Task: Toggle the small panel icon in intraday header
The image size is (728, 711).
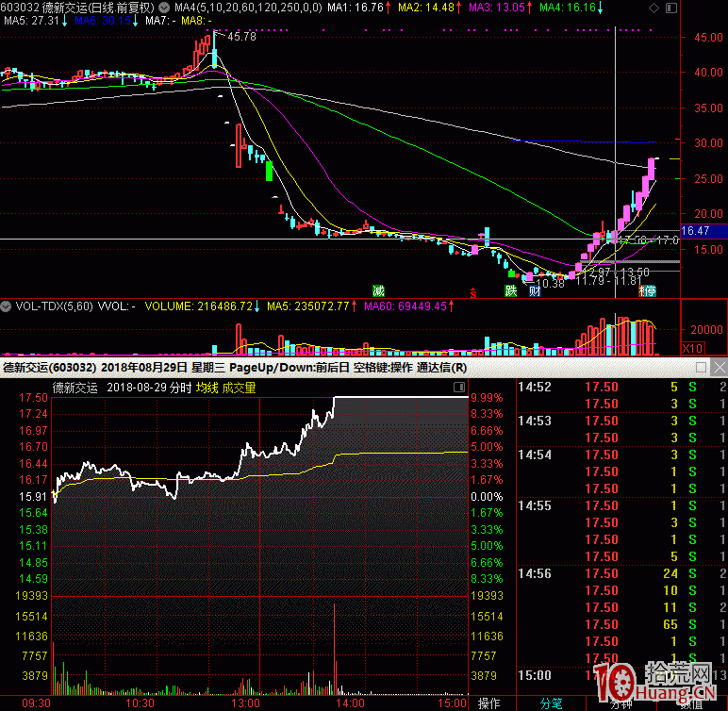Action: [459, 387]
